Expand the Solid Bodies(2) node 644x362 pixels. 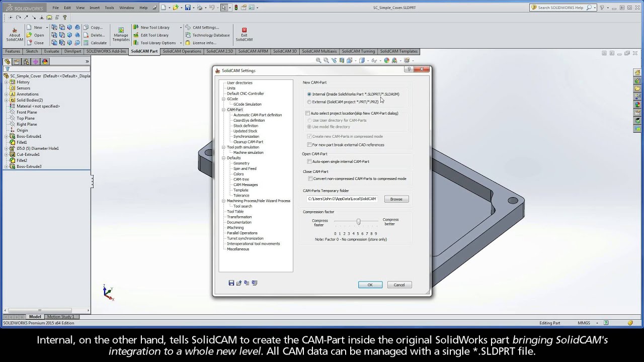point(7,100)
